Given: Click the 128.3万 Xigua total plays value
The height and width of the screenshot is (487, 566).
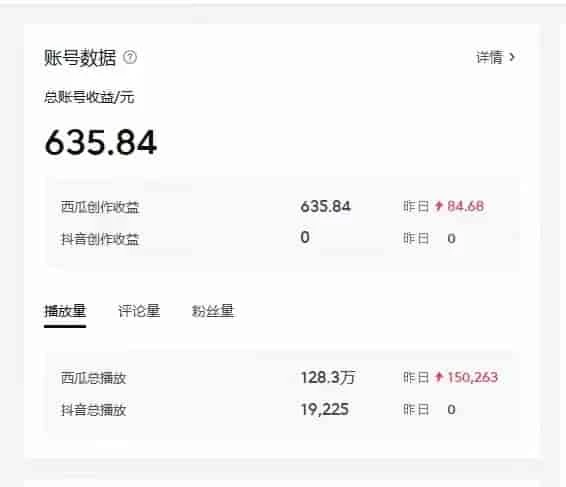Looking at the screenshot, I should pyautogui.click(x=328, y=378).
